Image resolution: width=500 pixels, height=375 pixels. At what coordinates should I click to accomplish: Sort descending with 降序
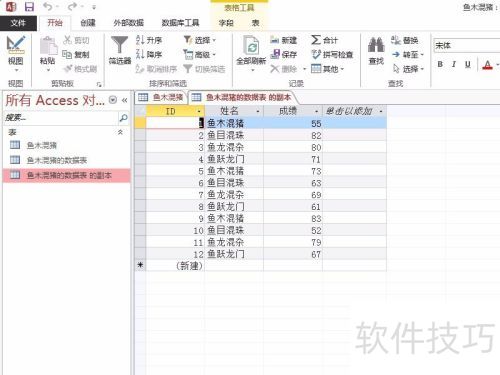149,54
